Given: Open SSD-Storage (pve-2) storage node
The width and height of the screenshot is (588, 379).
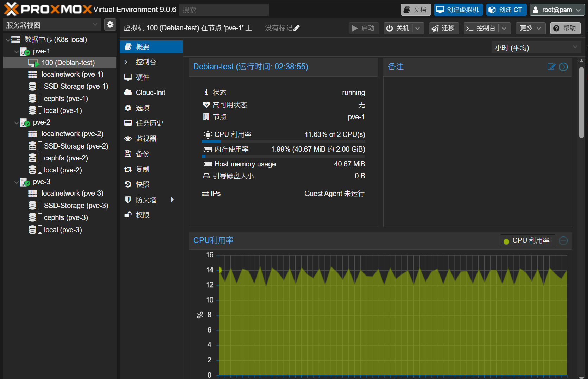Looking at the screenshot, I should pos(76,146).
